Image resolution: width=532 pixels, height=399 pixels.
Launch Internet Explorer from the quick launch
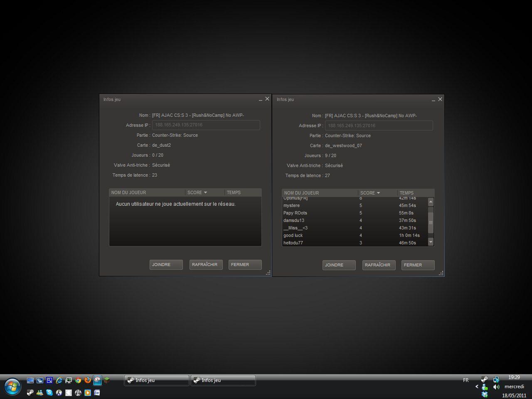pos(59,380)
